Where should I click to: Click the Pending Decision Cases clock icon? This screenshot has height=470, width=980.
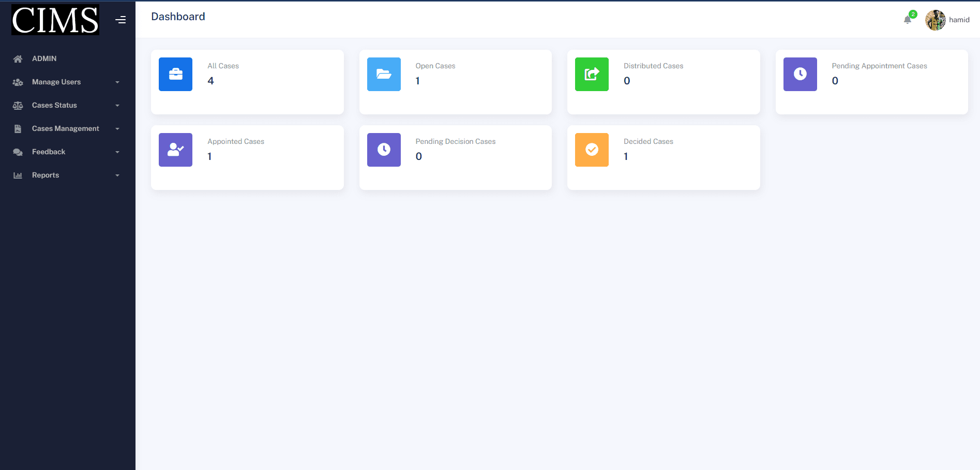pyautogui.click(x=384, y=150)
